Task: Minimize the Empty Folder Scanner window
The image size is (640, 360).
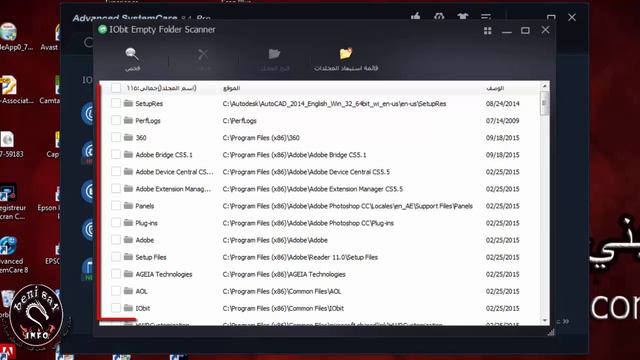Action: [x=507, y=31]
